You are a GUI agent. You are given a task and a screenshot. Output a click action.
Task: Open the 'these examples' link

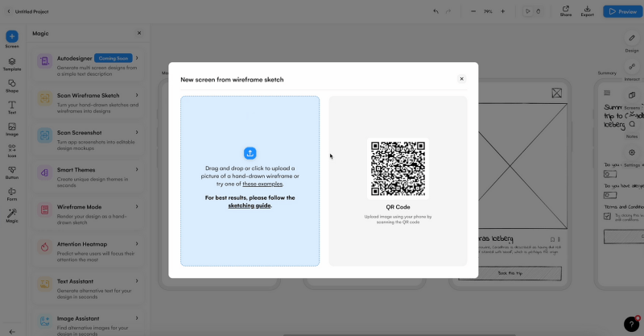[262, 184]
